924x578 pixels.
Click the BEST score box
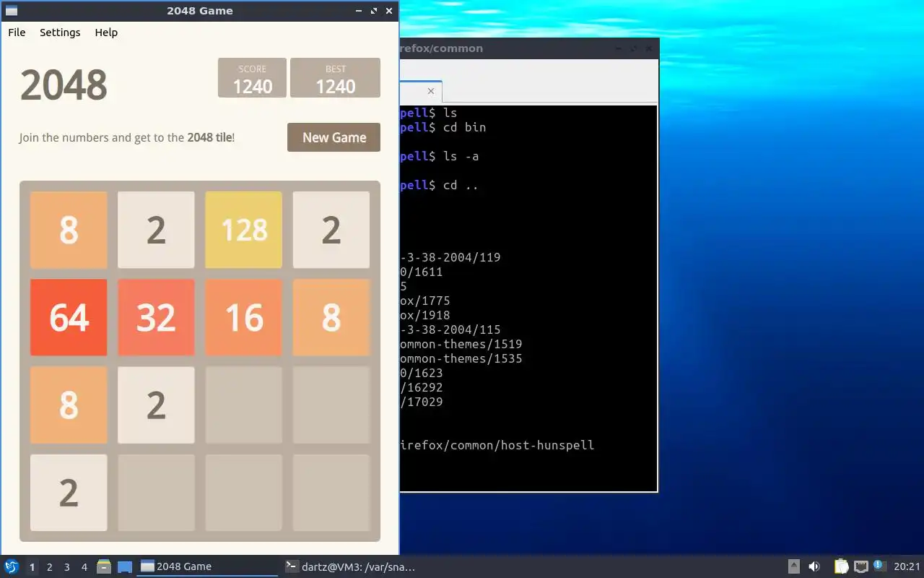tap(336, 77)
